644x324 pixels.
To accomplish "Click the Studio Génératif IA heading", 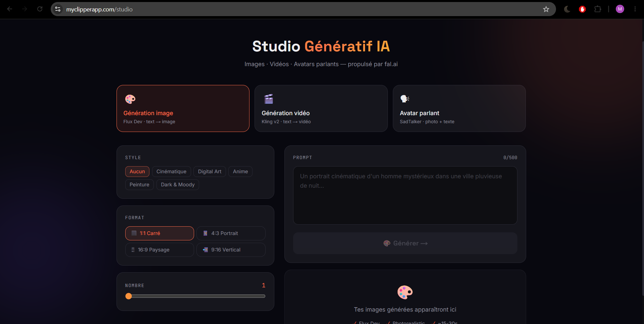I will pyautogui.click(x=321, y=46).
